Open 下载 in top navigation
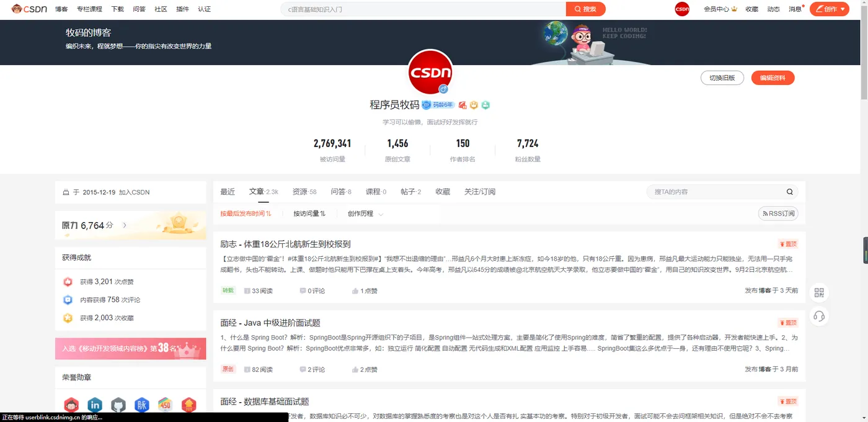The height and width of the screenshot is (422, 868). (117, 9)
